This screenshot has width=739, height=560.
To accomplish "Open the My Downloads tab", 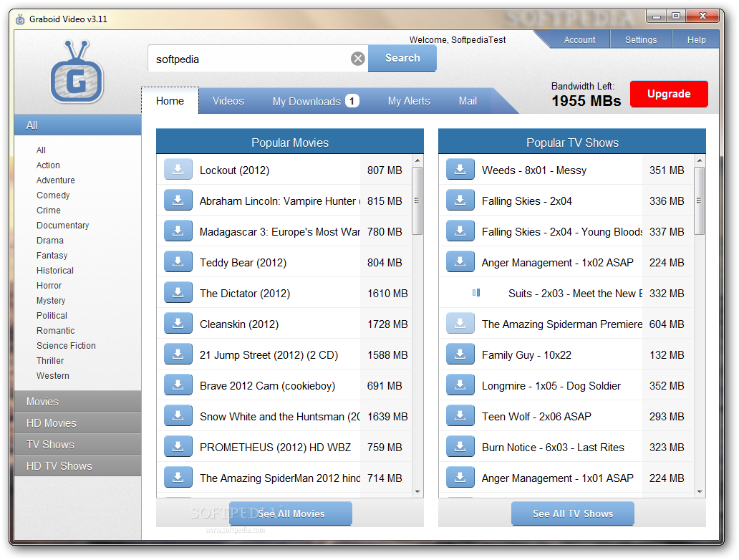I will 308,100.
